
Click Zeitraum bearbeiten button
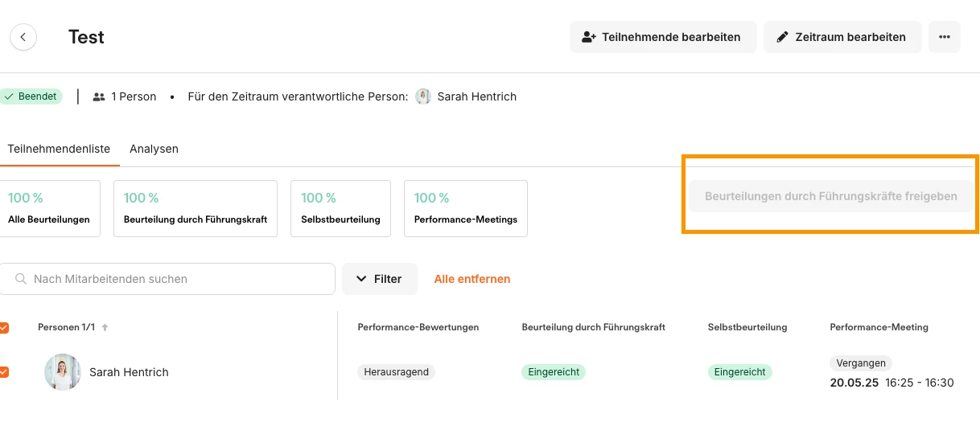[842, 37]
